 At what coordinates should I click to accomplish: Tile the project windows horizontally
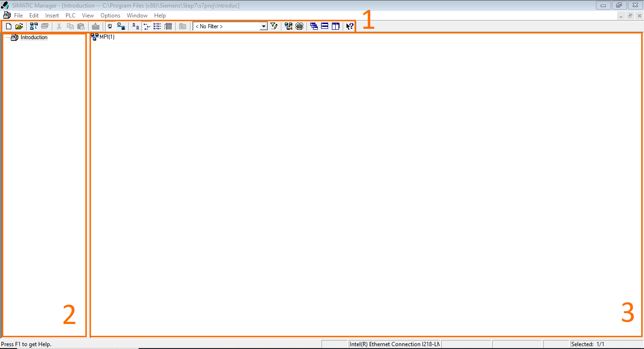(x=324, y=26)
